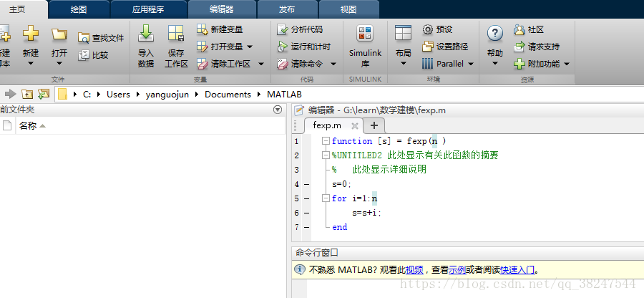The height and width of the screenshot is (298, 644).
Task: Open the examples (示例) link
Action: point(457,270)
